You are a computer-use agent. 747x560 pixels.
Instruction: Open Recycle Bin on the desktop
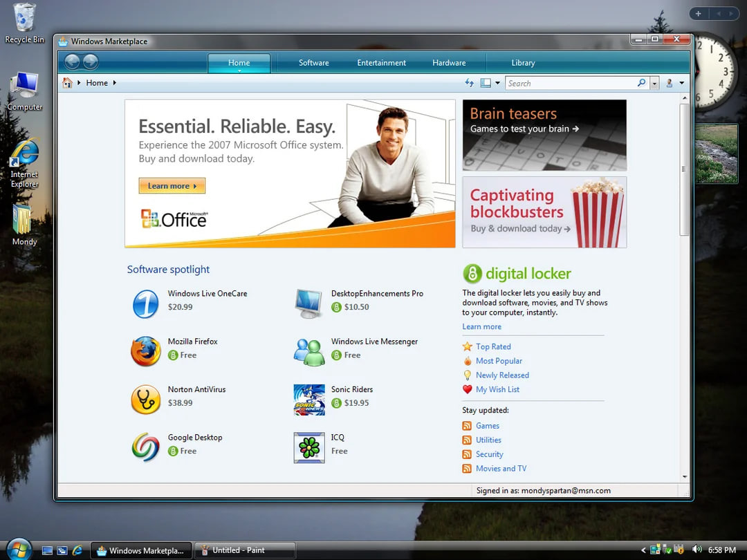click(24, 23)
